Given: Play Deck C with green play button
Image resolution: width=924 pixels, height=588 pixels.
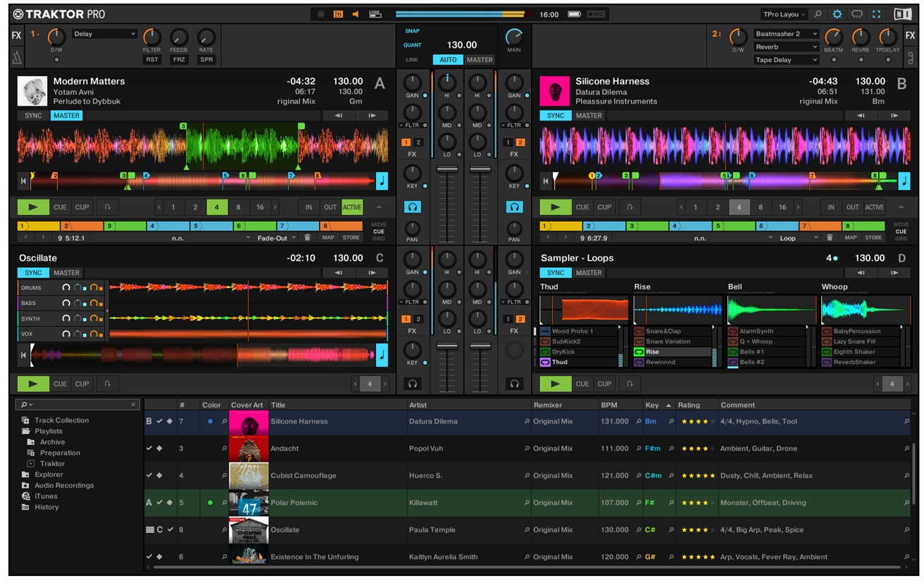Looking at the screenshot, I should tap(33, 384).
